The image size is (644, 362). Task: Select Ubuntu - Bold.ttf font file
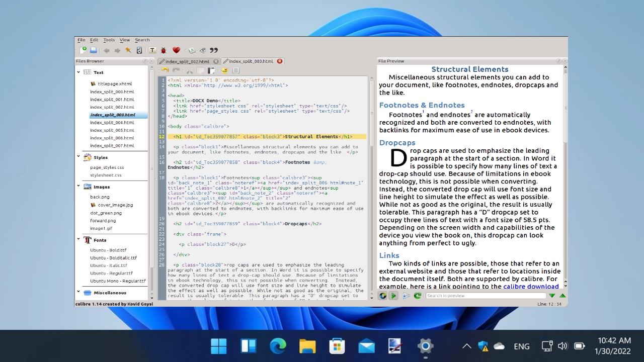(108, 250)
